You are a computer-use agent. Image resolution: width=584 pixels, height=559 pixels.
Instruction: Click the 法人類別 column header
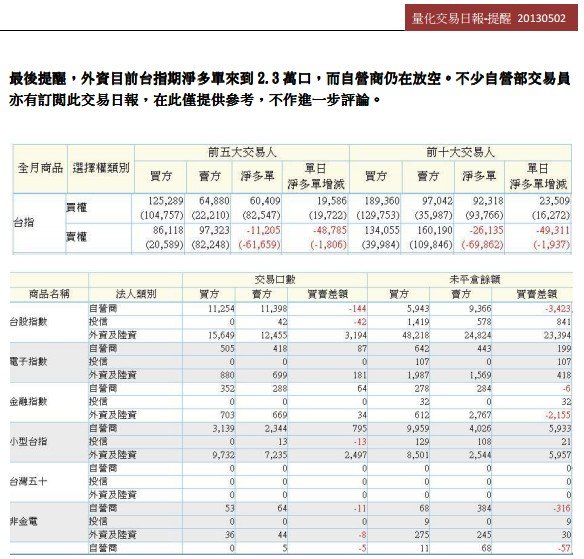(x=136, y=294)
